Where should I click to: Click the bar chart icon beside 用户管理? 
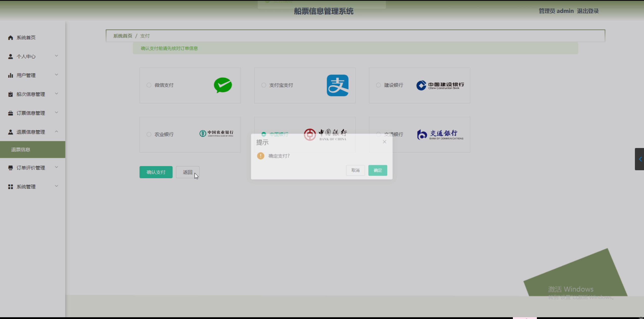pyautogui.click(x=10, y=75)
